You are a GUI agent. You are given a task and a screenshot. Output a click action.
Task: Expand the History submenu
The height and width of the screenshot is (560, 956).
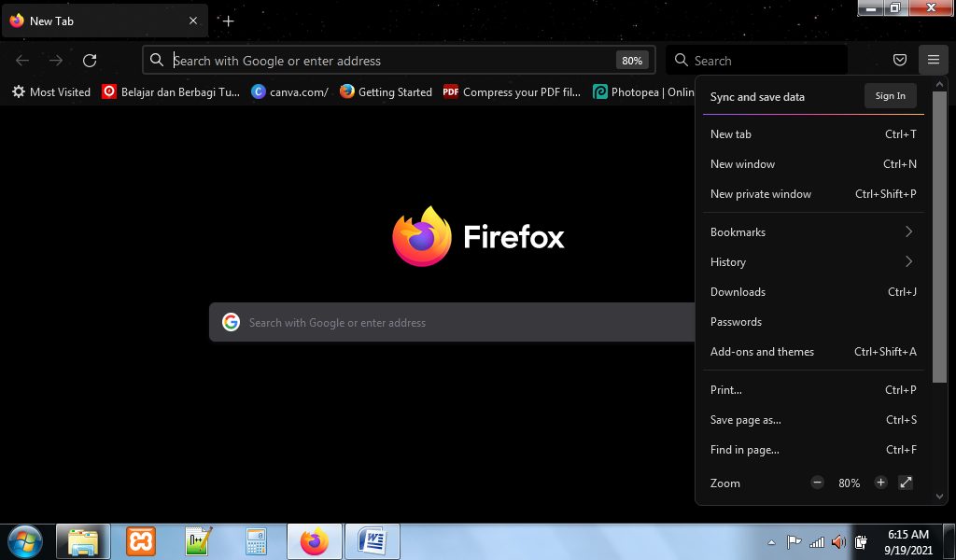click(813, 261)
